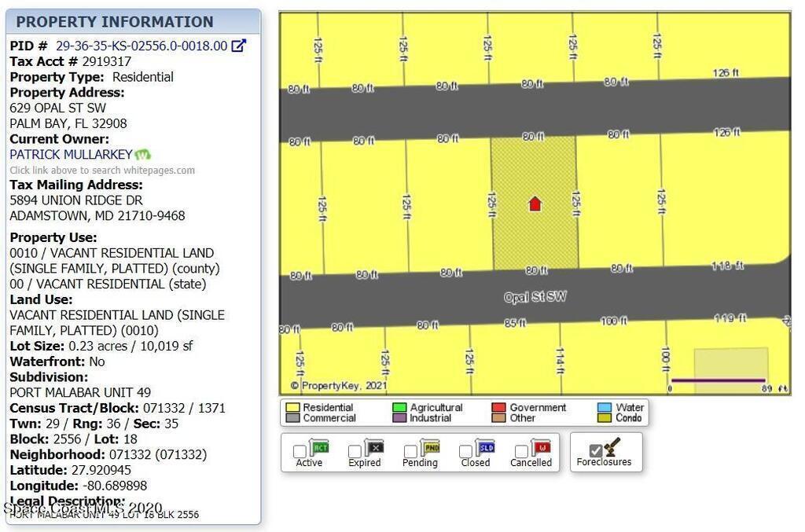Click the black Expired listing flag icon
Image resolution: width=805 pixels, height=532 pixels.
pyautogui.click(x=375, y=448)
